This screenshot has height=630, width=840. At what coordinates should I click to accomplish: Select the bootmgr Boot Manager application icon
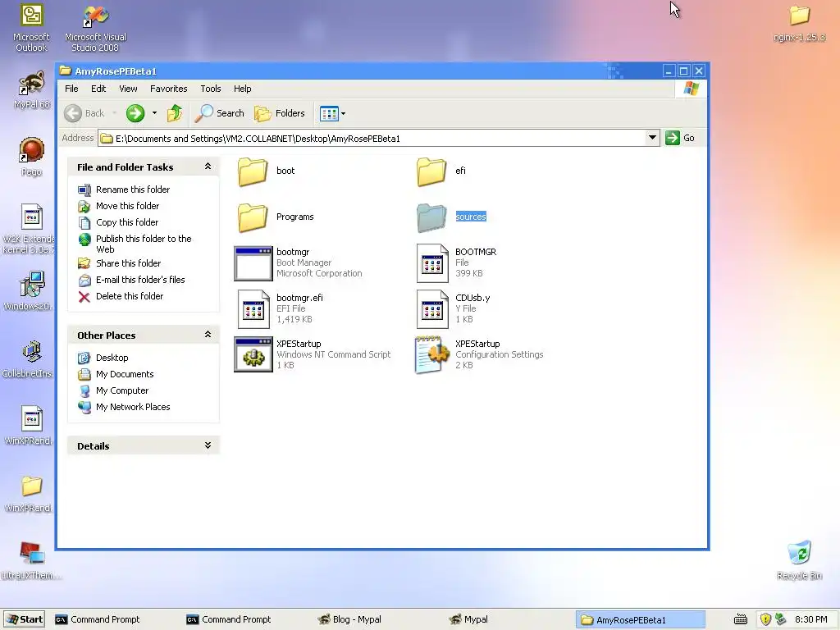[253, 263]
